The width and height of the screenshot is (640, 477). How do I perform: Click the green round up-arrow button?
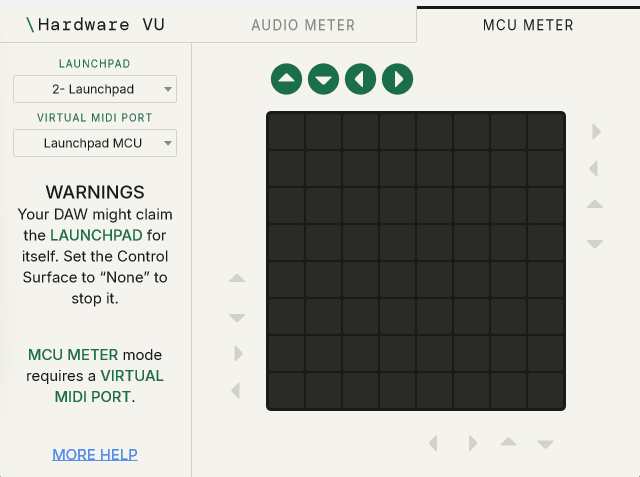286,79
